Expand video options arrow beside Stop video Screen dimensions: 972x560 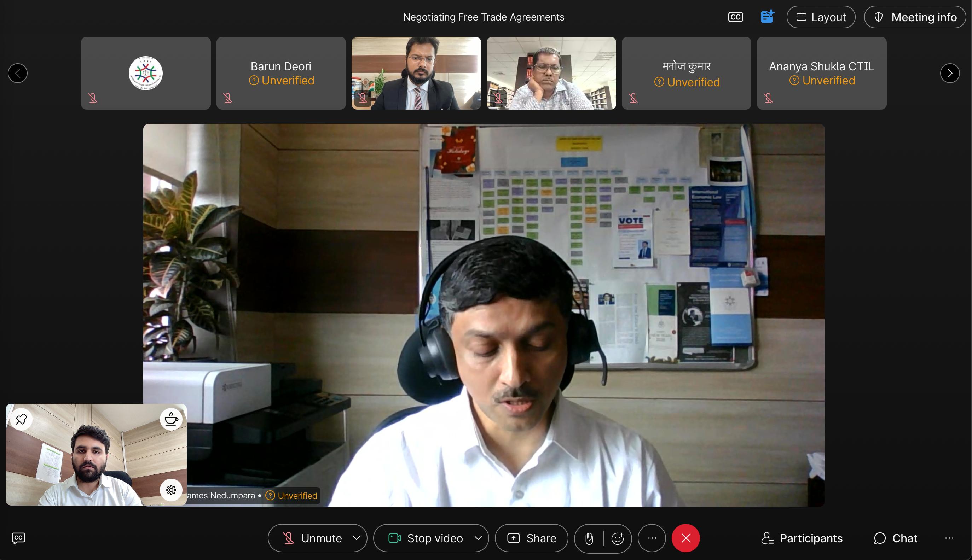[x=478, y=538]
